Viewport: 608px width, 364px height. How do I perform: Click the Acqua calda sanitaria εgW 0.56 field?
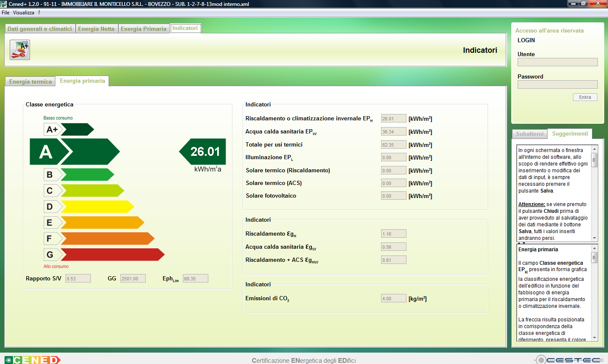click(394, 247)
